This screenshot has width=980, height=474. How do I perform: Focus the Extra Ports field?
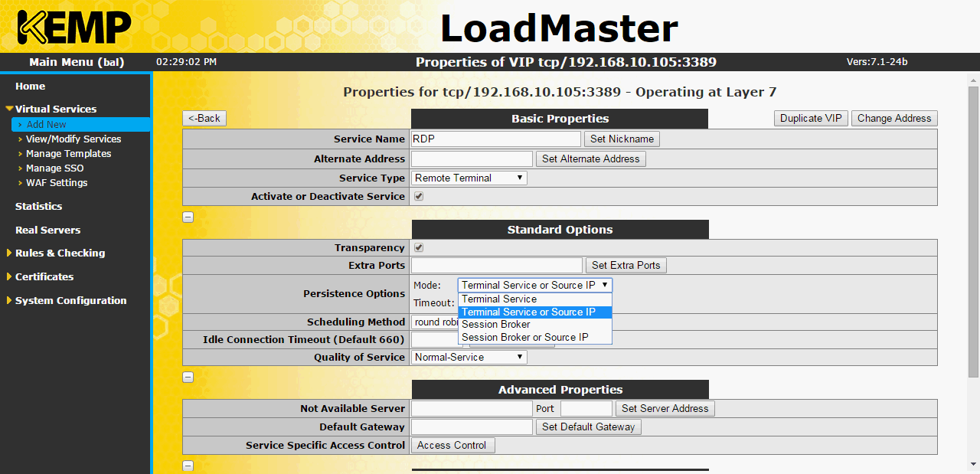497,266
